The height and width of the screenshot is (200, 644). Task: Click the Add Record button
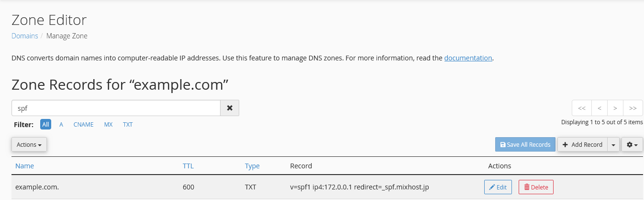point(582,144)
